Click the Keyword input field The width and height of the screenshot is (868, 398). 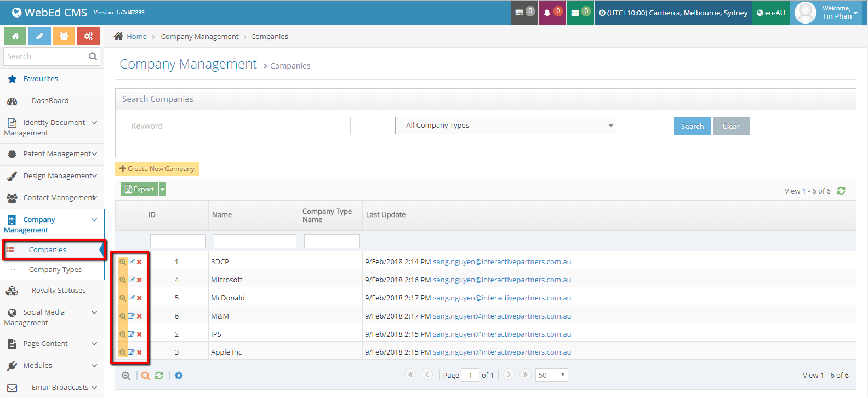coord(239,126)
